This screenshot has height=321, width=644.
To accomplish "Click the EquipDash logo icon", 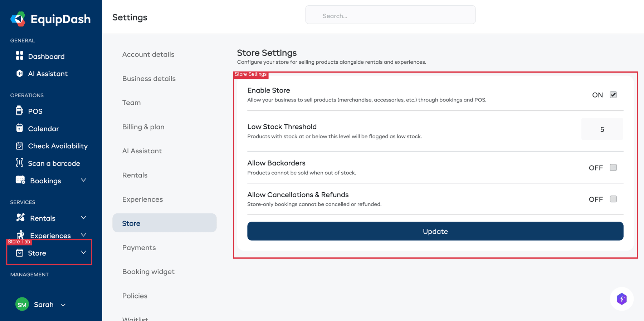I will [18, 19].
